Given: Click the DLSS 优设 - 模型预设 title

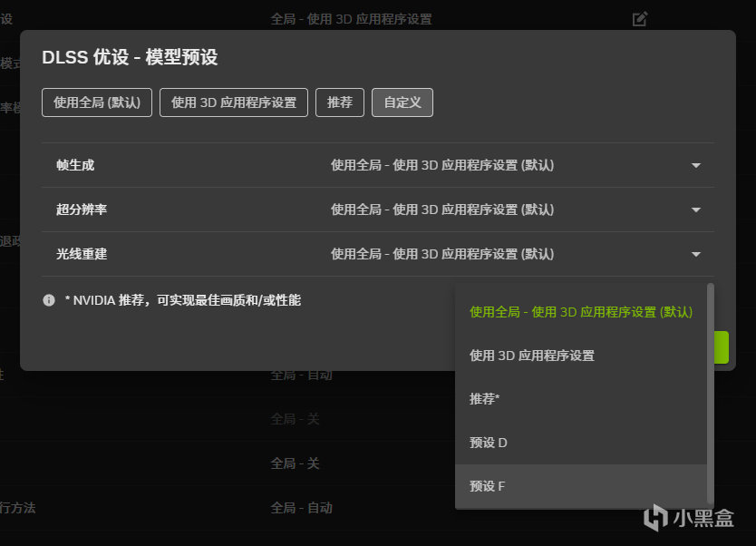Looking at the screenshot, I should [x=130, y=57].
